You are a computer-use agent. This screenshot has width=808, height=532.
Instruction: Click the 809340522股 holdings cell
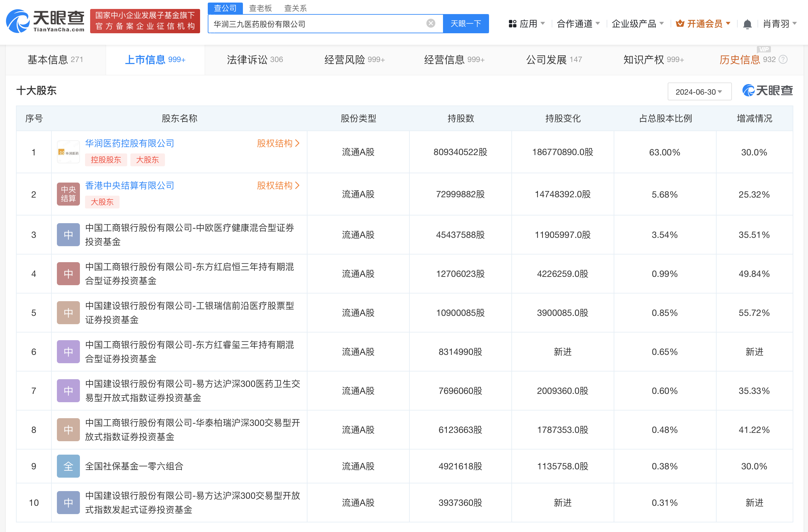[x=460, y=152]
